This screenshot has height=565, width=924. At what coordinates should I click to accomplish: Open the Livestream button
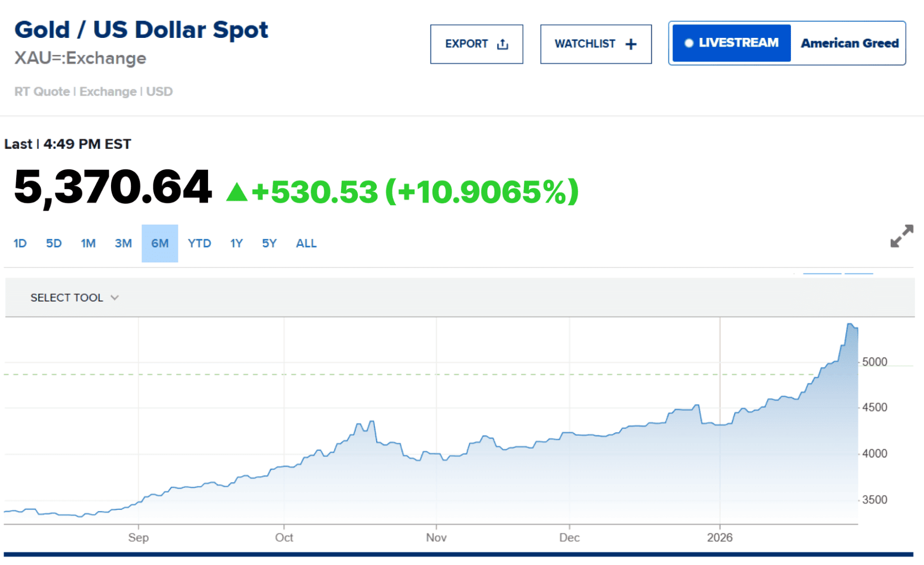(731, 43)
